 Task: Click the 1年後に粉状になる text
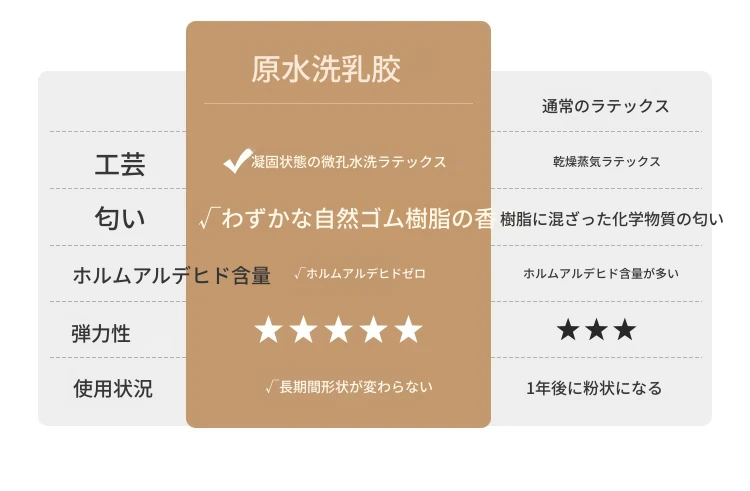click(594, 388)
